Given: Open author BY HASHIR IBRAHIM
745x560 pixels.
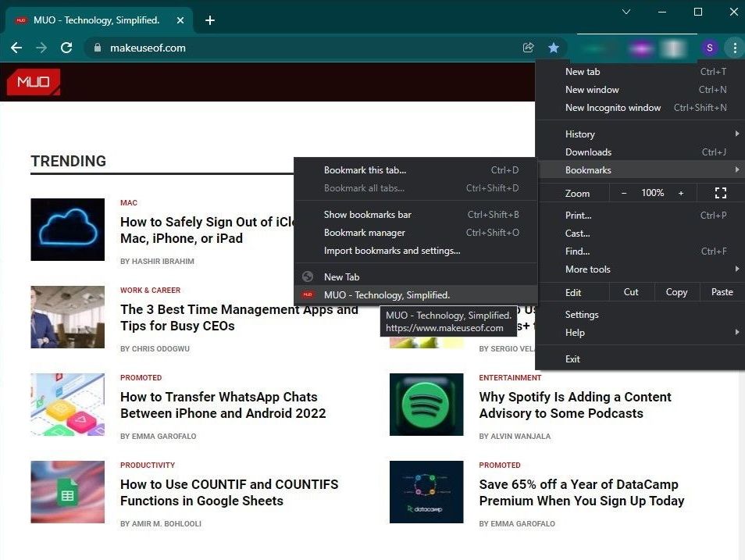Looking at the screenshot, I should (157, 262).
